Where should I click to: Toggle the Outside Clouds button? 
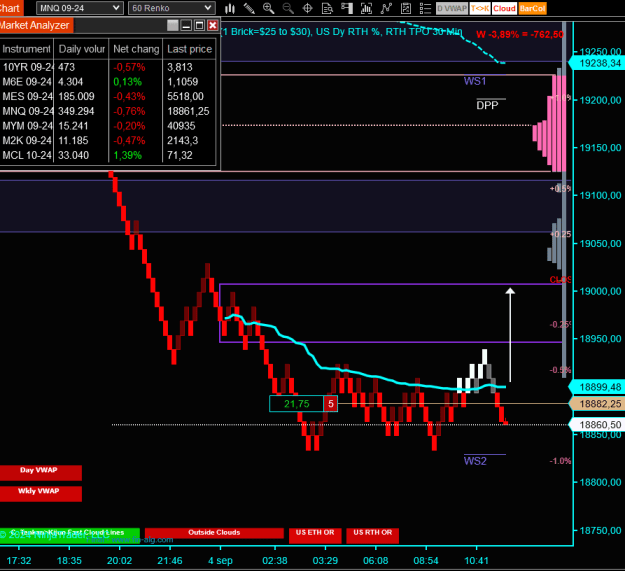pos(214,533)
